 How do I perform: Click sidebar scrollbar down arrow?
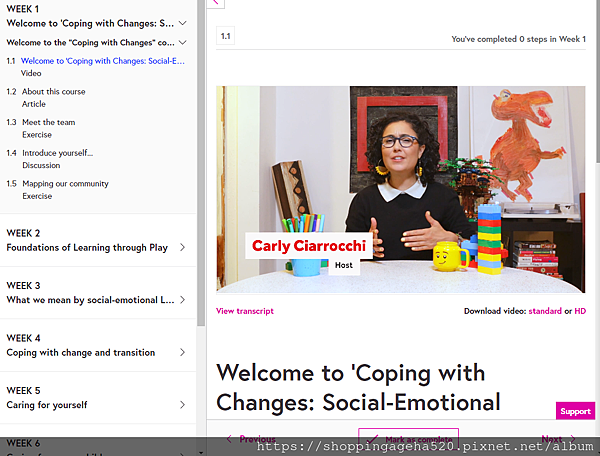click(x=201, y=453)
